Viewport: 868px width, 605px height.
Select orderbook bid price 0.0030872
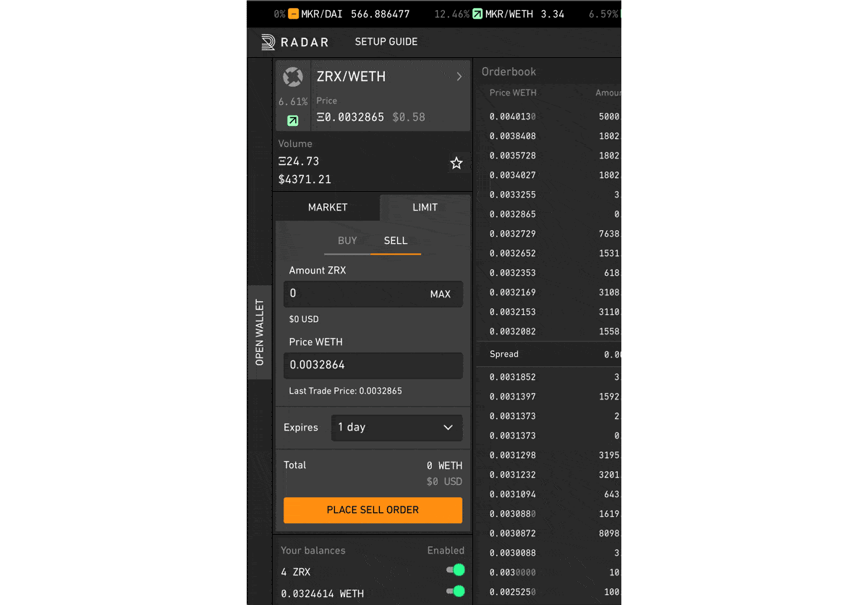(513, 533)
